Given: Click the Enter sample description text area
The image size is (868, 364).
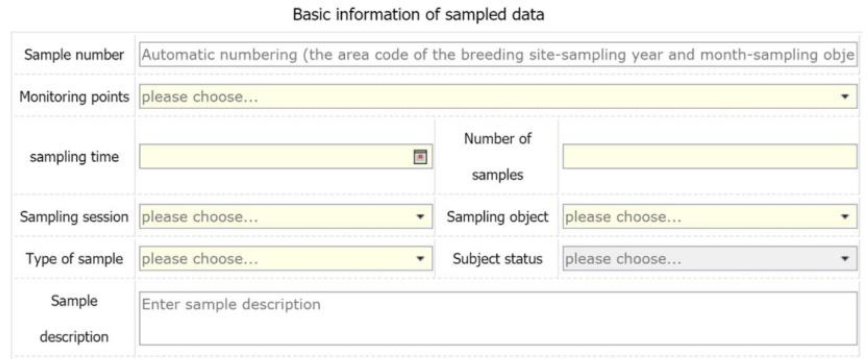Looking at the screenshot, I should (x=497, y=318).
